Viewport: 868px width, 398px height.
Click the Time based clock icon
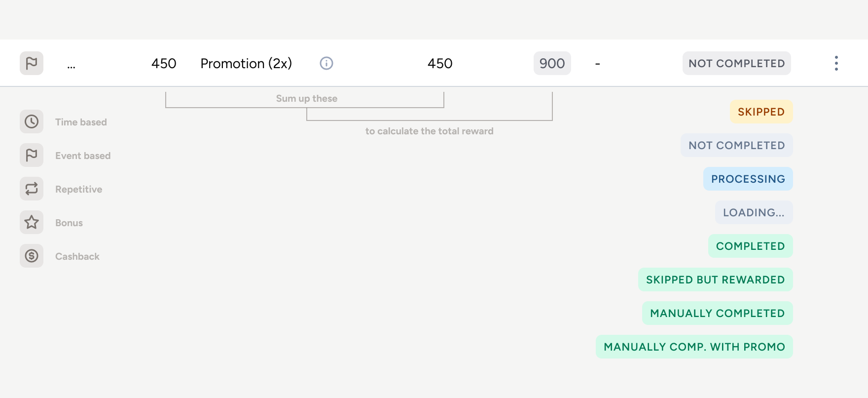pos(32,121)
